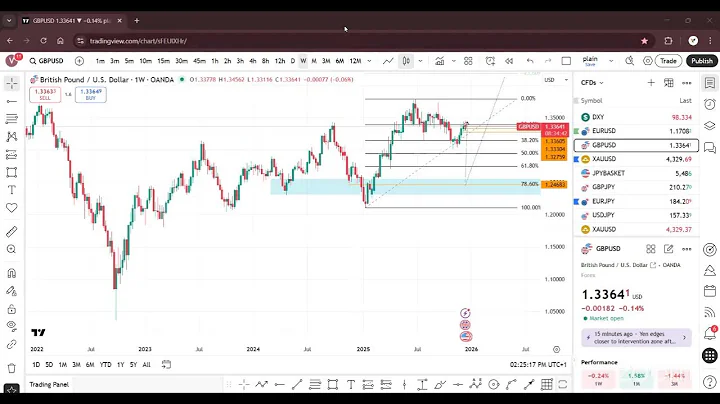Remove objects with trash icon
This screenshot has height=404, width=720.
pos(11,368)
